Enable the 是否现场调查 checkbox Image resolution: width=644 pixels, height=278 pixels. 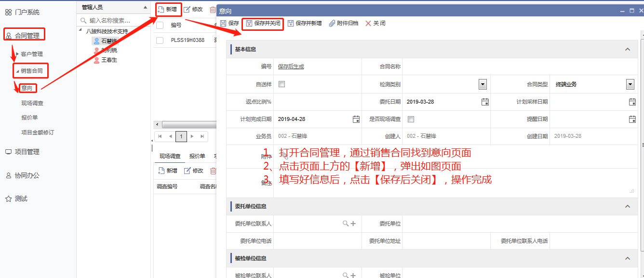coord(411,119)
